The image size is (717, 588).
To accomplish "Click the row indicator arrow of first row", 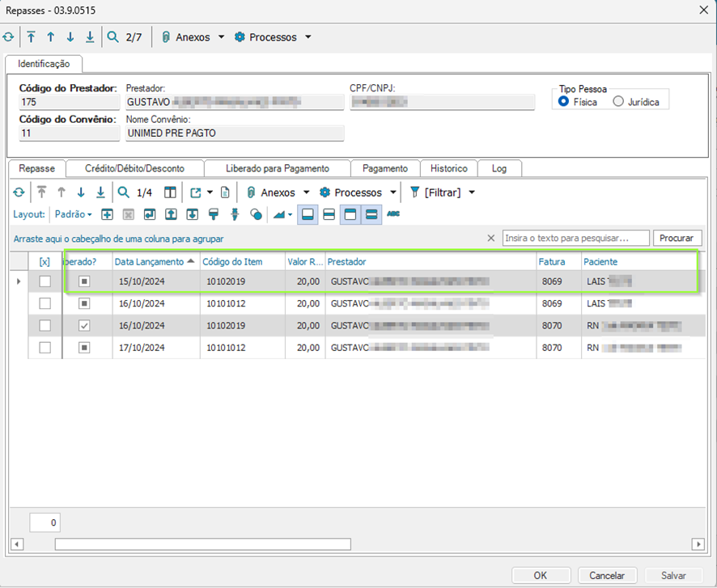I will coord(19,281).
